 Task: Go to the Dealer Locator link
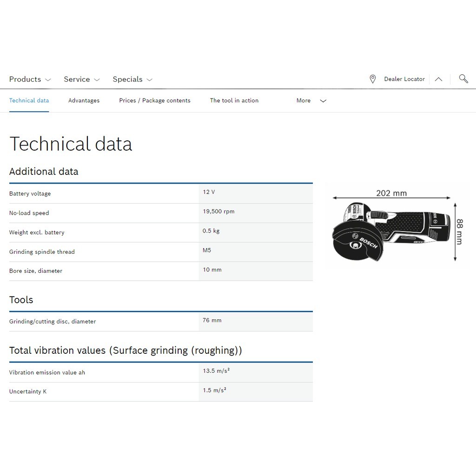(x=404, y=79)
